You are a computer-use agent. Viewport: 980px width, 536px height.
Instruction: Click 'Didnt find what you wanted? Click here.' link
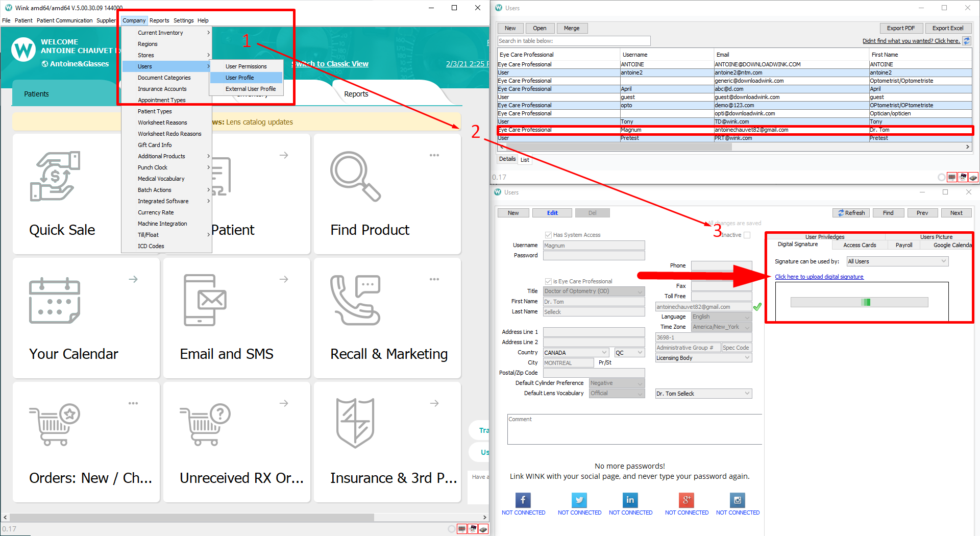tap(911, 41)
